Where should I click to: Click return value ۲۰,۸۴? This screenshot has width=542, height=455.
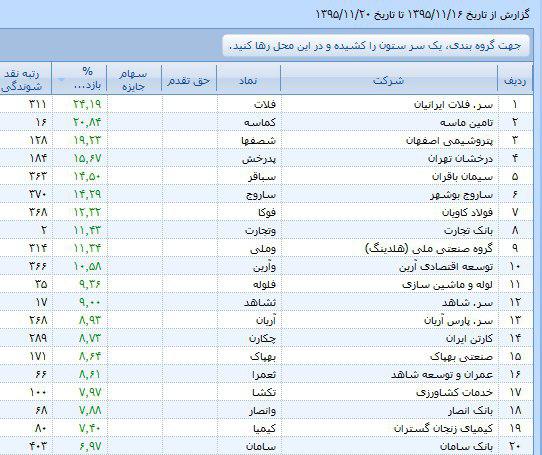(87, 122)
